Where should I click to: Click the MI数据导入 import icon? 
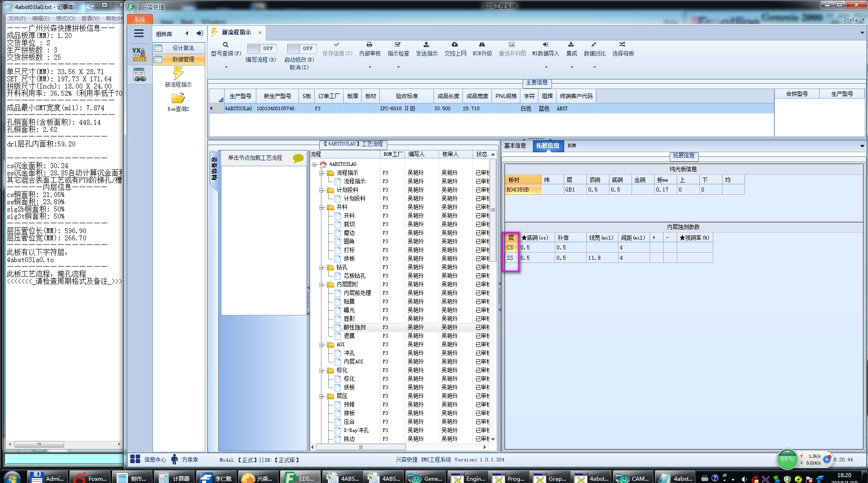point(546,45)
